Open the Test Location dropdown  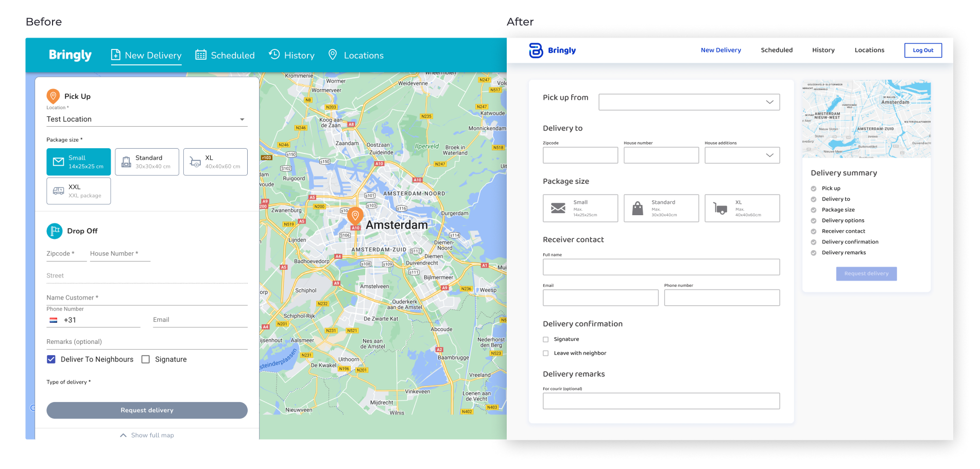tap(147, 119)
